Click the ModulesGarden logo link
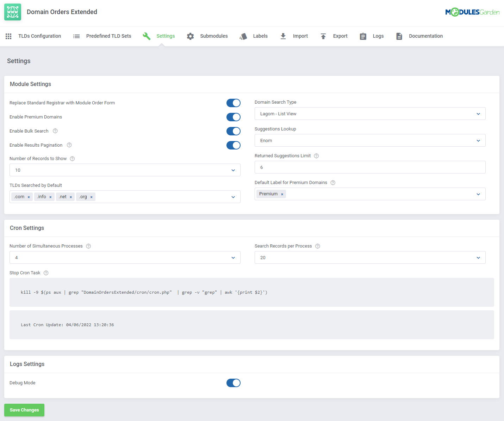 472,12
